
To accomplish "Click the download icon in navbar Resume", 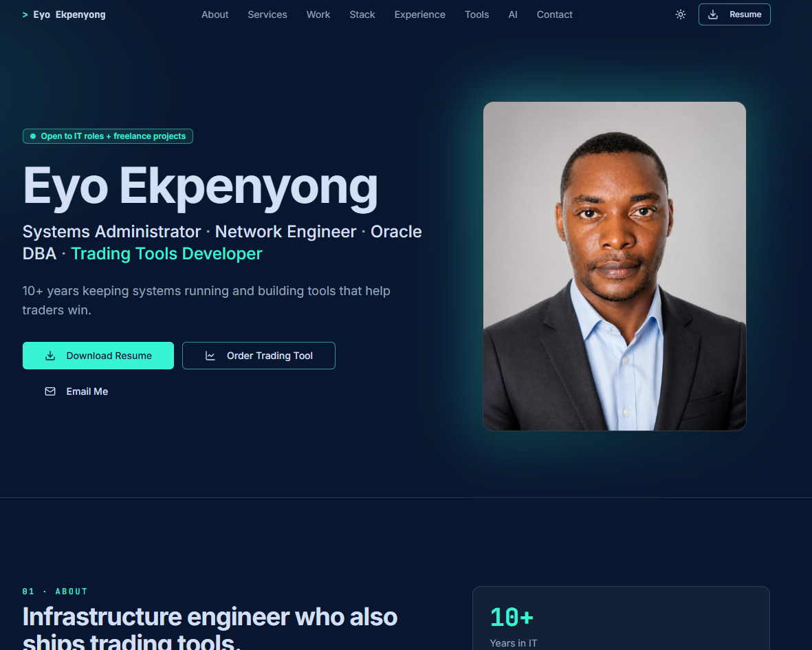I will [713, 14].
